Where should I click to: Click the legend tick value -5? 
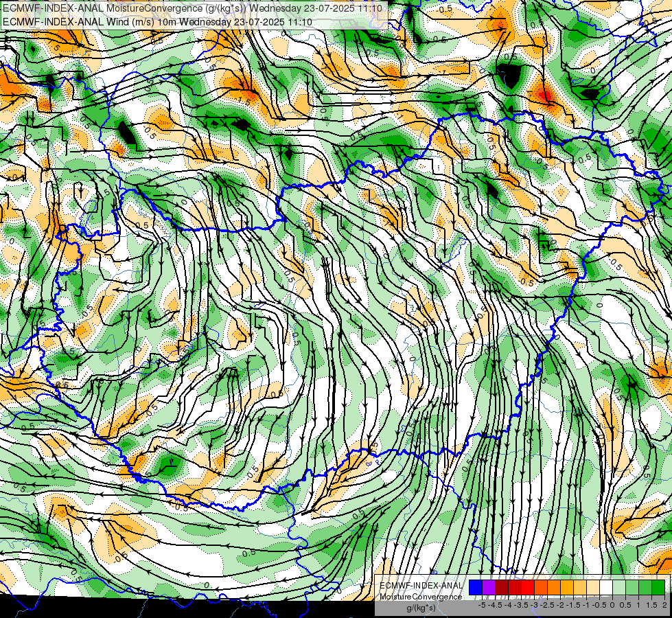click(482, 605)
